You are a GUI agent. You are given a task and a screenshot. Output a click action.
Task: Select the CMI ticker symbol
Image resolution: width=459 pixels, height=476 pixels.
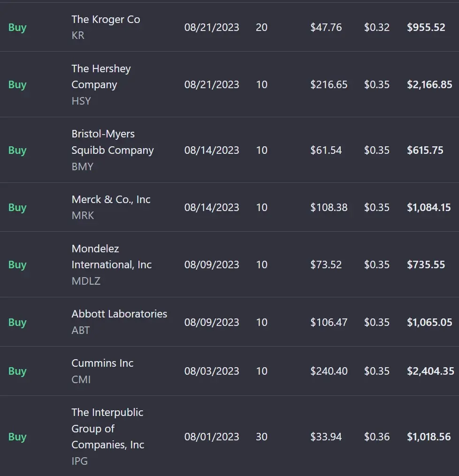(81, 379)
